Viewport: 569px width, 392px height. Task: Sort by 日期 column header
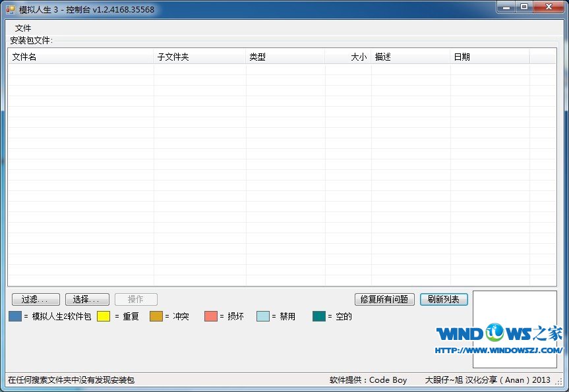tap(489, 57)
